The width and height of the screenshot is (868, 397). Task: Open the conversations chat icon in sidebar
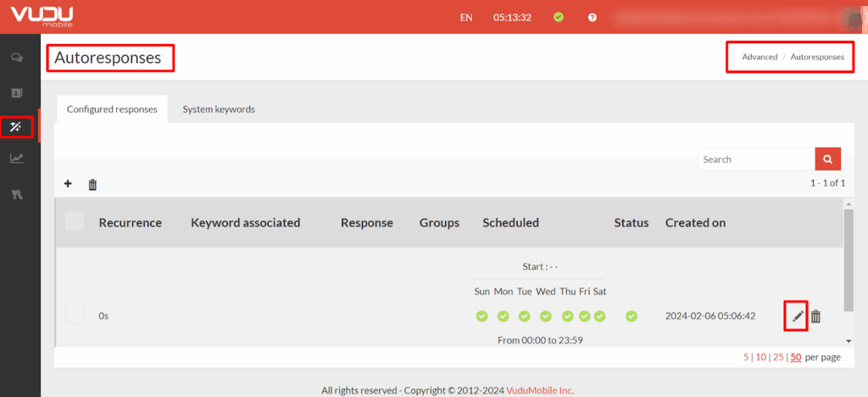pyautogui.click(x=17, y=58)
